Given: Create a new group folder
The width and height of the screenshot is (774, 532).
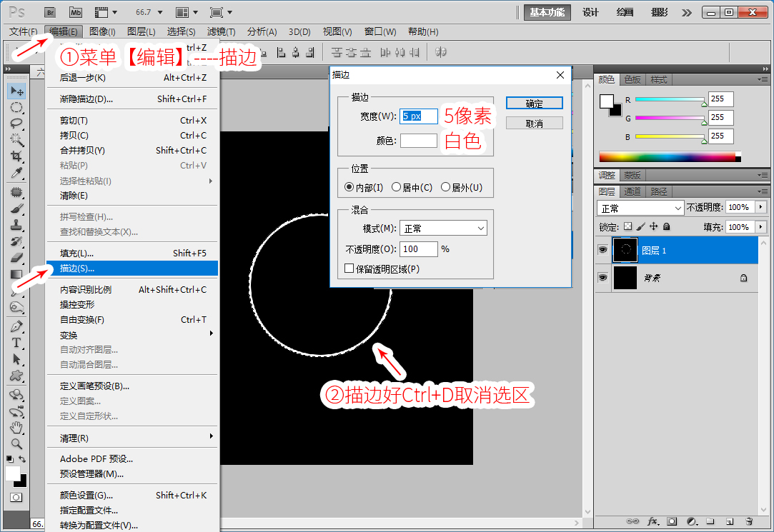Looking at the screenshot, I should pos(710,521).
